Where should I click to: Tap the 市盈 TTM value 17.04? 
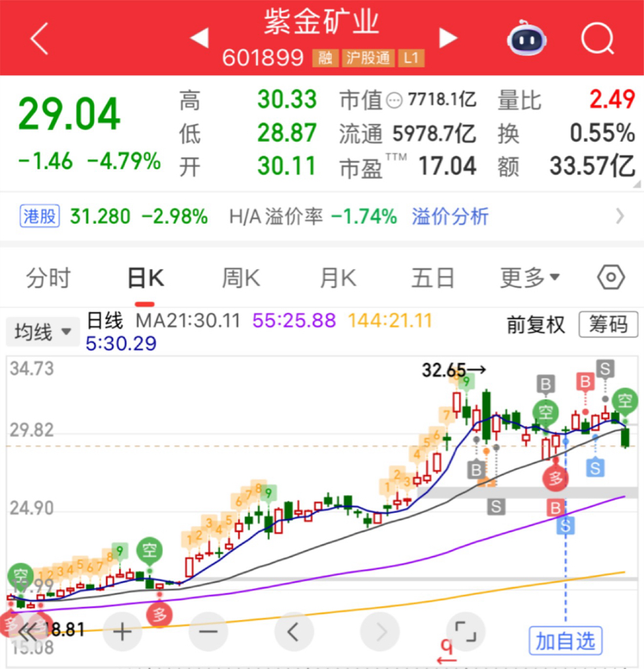click(447, 166)
